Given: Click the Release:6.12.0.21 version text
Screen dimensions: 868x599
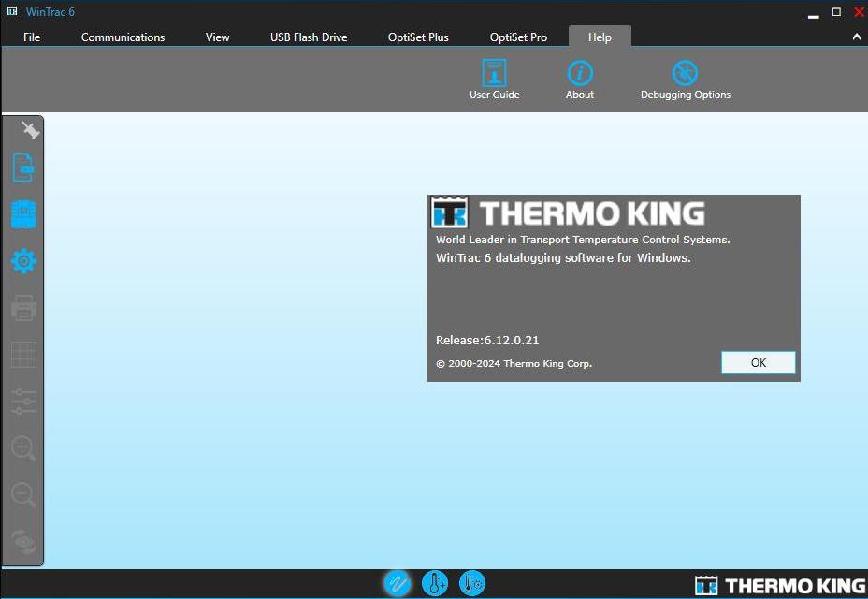Looking at the screenshot, I should click(487, 341).
